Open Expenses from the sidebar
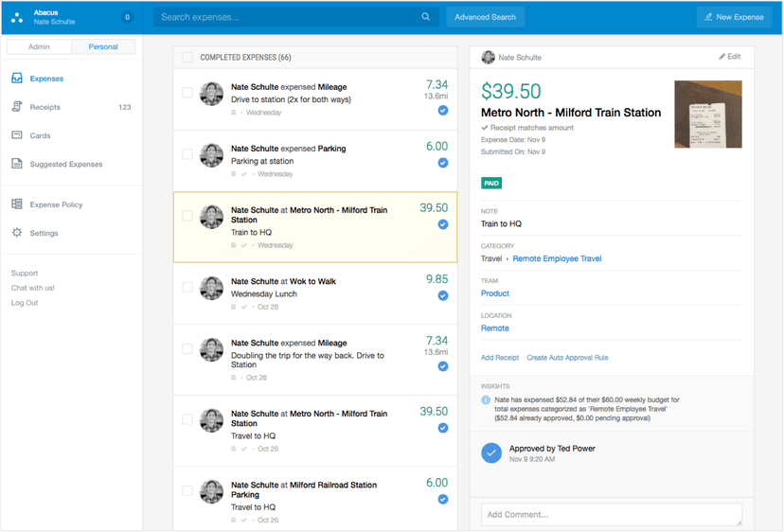784x532 pixels. click(x=46, y=79)
